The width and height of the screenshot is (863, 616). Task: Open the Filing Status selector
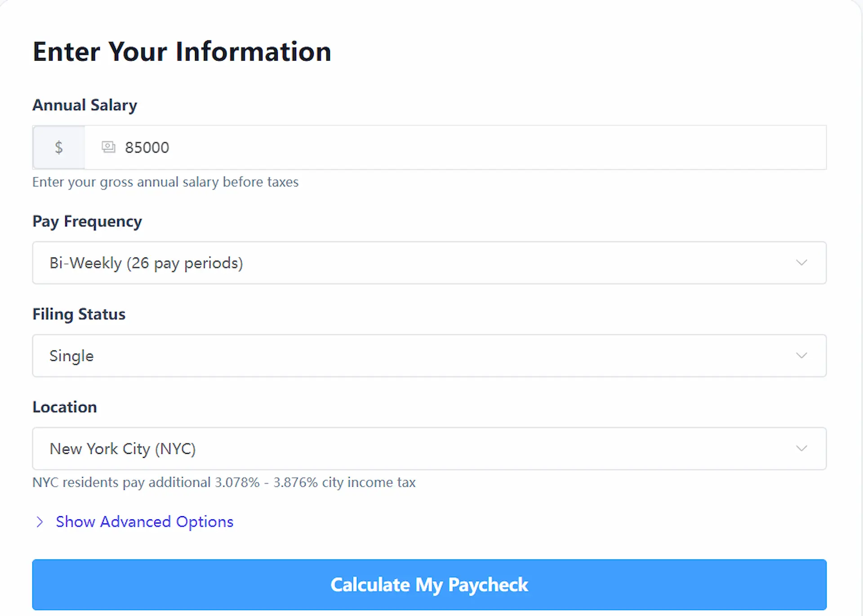click(429, 355)
